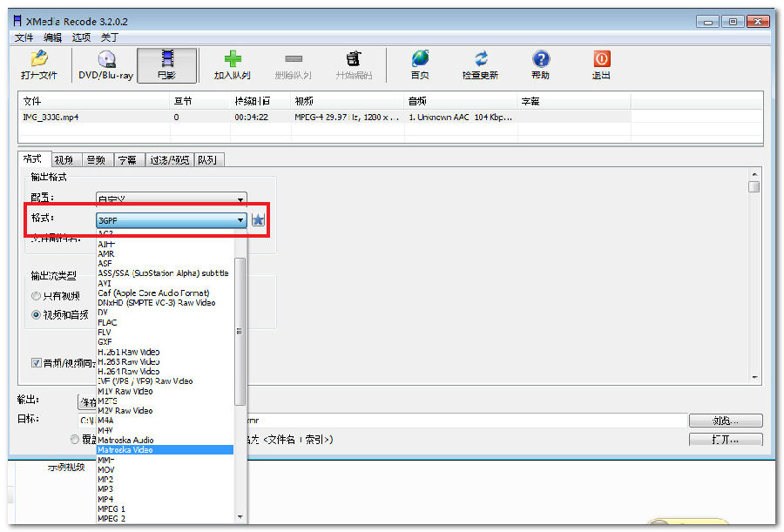Click the Browse button

click(x=726, y=421)
